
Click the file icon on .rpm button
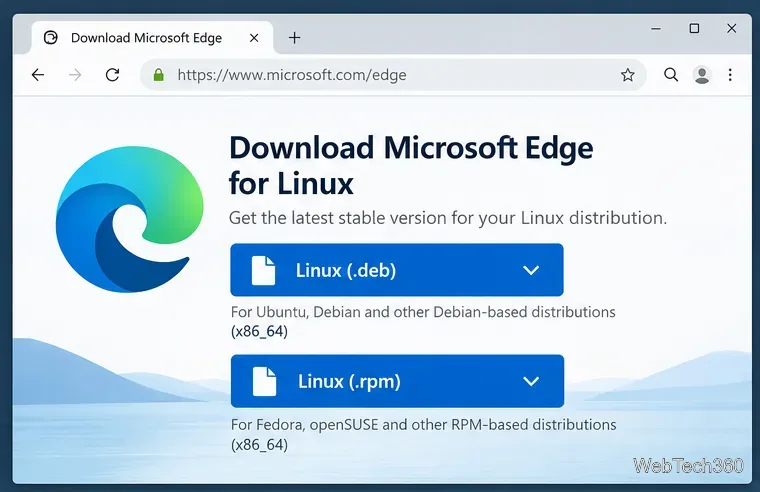click(264, 381)
